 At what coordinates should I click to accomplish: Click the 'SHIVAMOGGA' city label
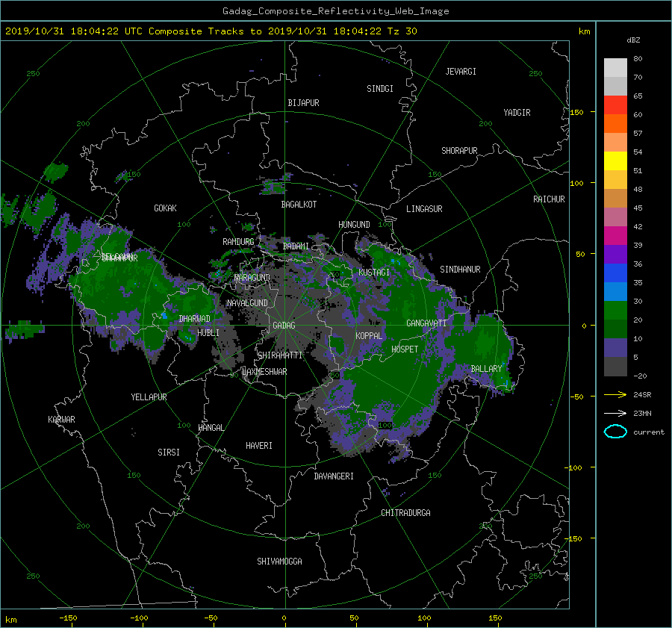pyautogui.click(x=279, y=562)
